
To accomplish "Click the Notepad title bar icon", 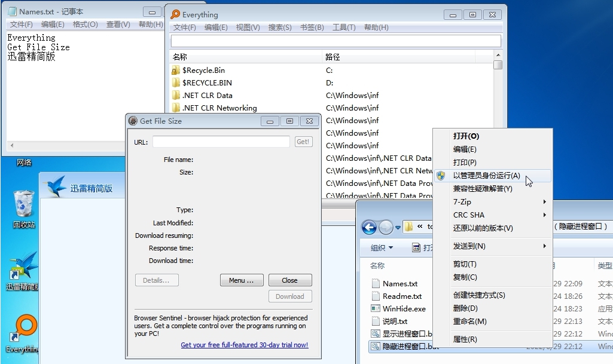I will click(13, 12).
